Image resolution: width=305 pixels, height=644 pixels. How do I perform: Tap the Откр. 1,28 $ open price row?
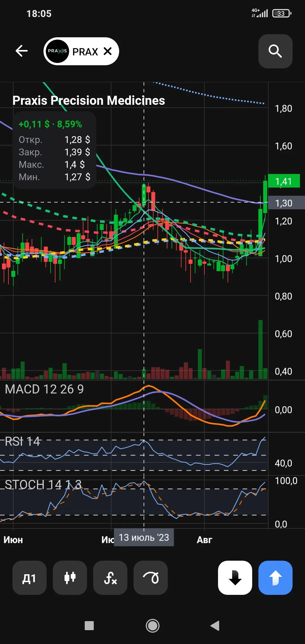55,140
